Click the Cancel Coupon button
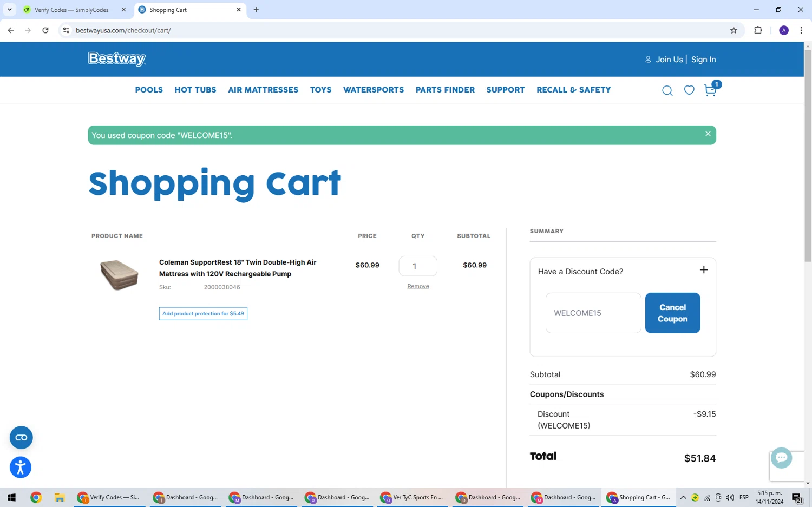 coord(672,313)
